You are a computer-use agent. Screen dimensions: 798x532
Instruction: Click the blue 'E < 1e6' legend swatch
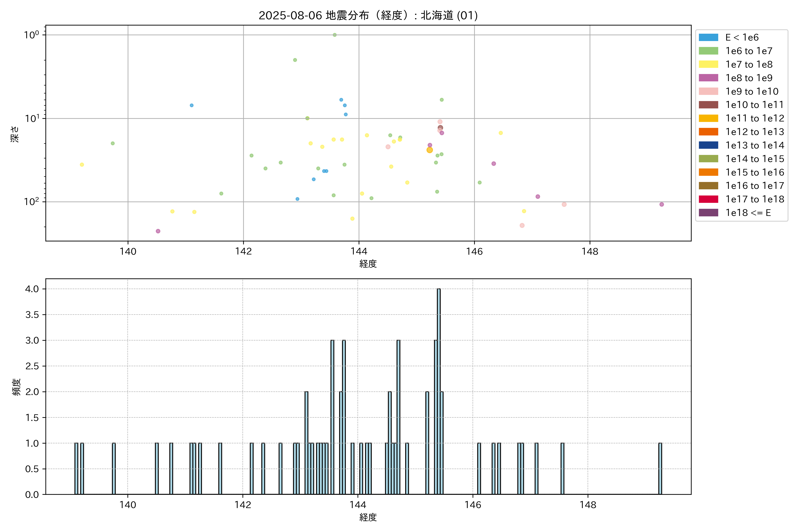pyautogui.click(x=708, y=37)
